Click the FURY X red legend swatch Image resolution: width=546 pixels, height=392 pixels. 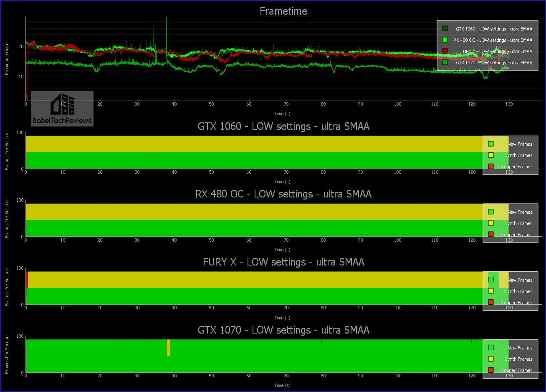(445, 51)
